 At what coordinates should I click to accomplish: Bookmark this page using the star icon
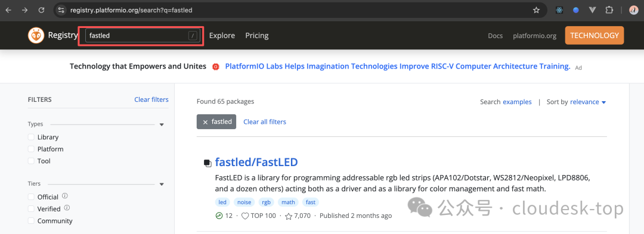point(536,10)
